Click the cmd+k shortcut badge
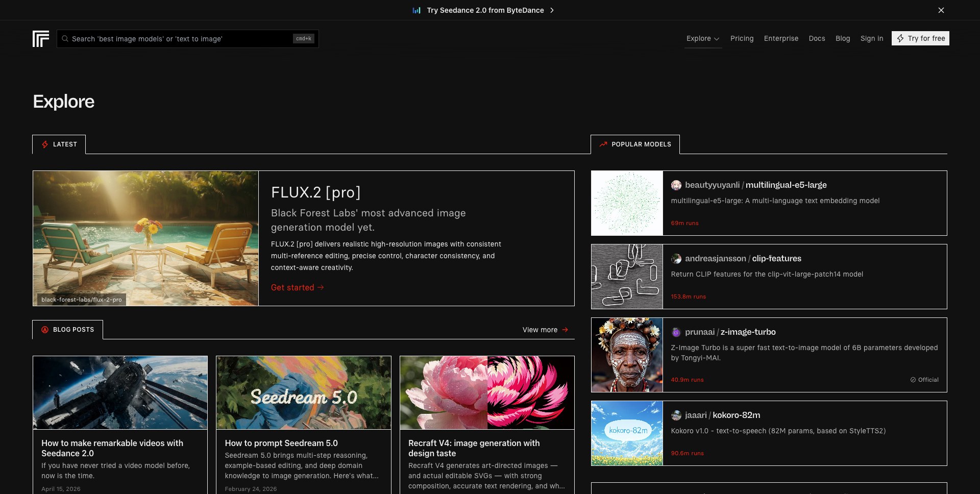Screen dimensions: 980x494 click(304, 39)
